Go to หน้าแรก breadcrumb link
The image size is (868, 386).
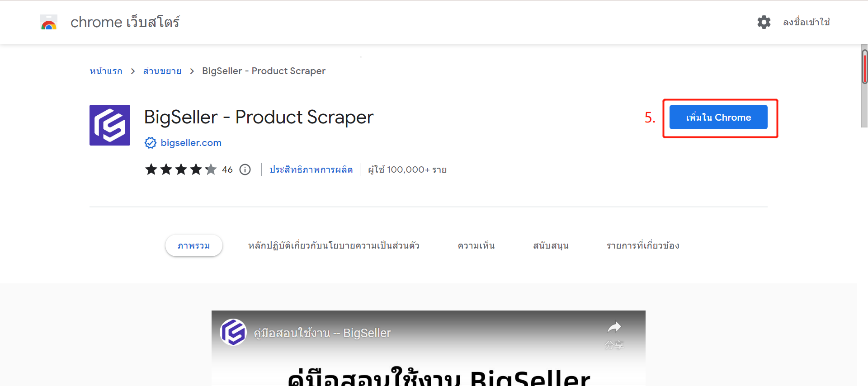106,71
